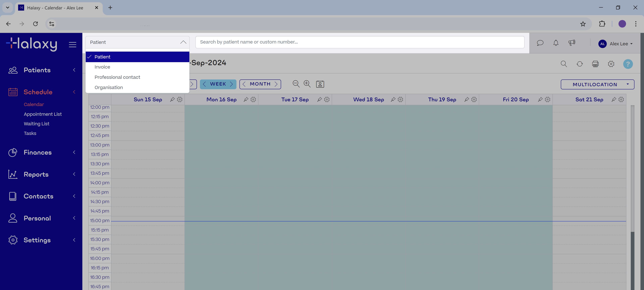Open Appointment List under Schedule
644x290 pixels.
pyautogui.click(x=42, y=114)
